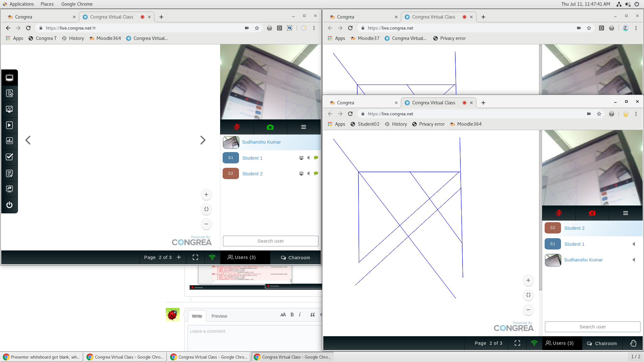Click the Search user input field

click(x=270, y=241)
